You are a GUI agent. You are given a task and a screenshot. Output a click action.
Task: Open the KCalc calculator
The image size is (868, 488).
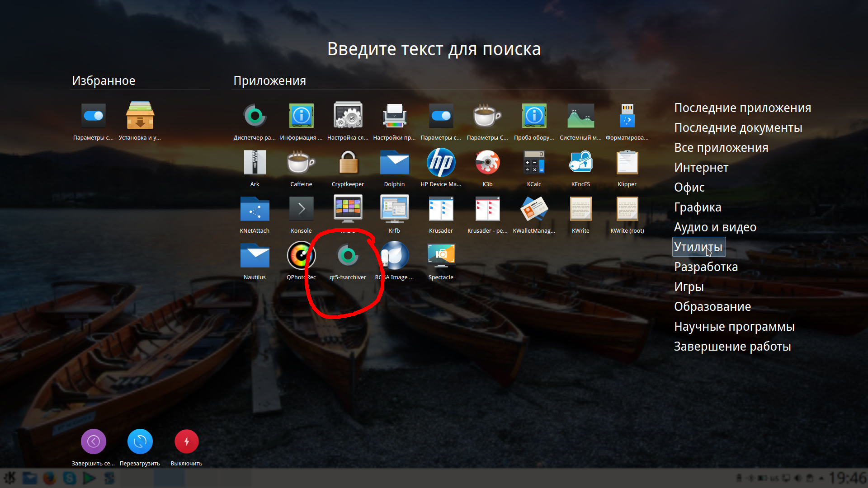pyautogui.click(x=534, y=163)
